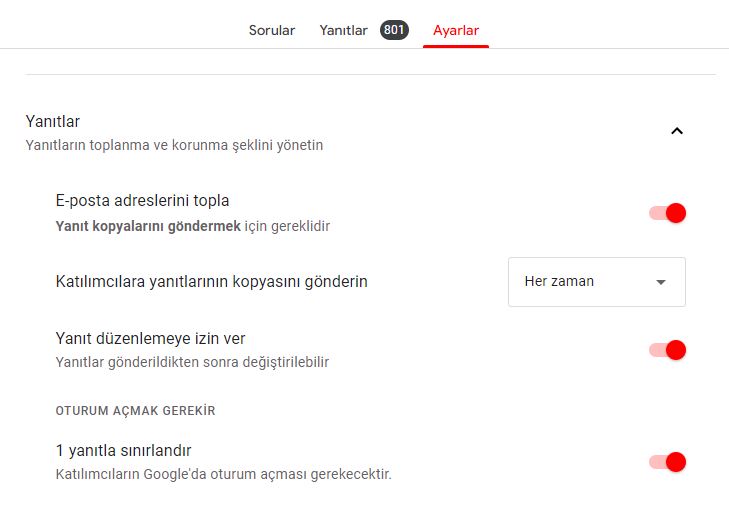Image resolution: width=729 pixels, height=509 pixels.
Task: Click the OTURUM AÇMAK GEREKİR subheading
Action: click(135, 410)
